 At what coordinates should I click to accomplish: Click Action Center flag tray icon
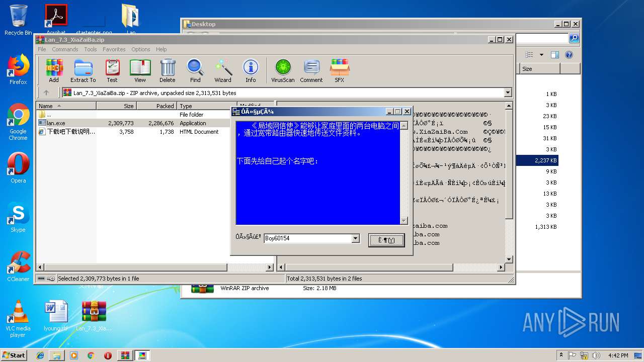[572, 355]
